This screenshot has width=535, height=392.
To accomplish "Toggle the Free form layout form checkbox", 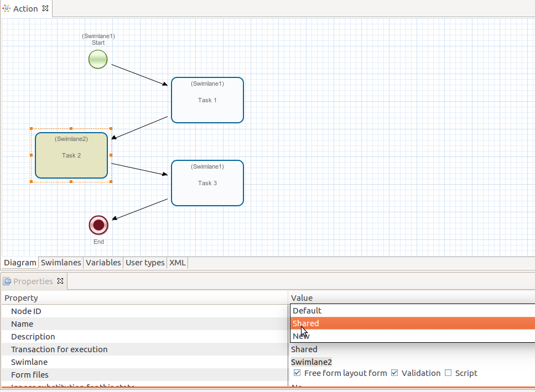I will 297,373.
